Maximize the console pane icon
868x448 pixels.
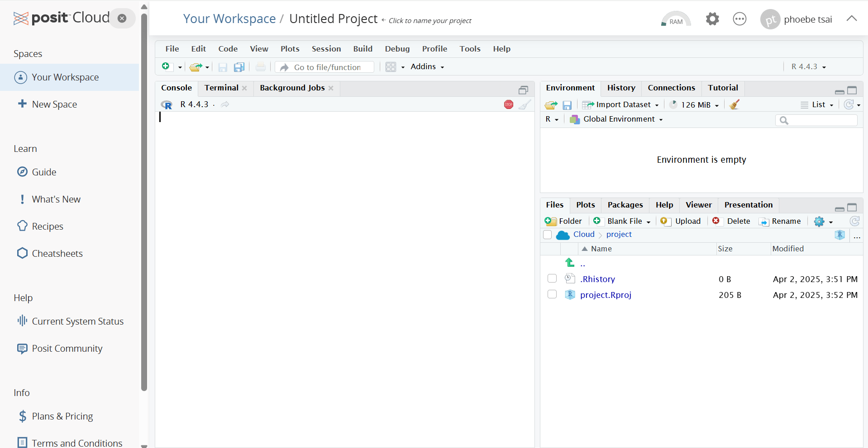pos(523,90)
